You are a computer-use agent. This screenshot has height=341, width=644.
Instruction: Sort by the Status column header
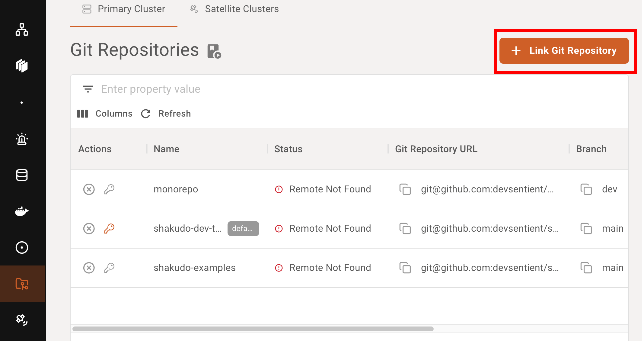coord(288,149)
